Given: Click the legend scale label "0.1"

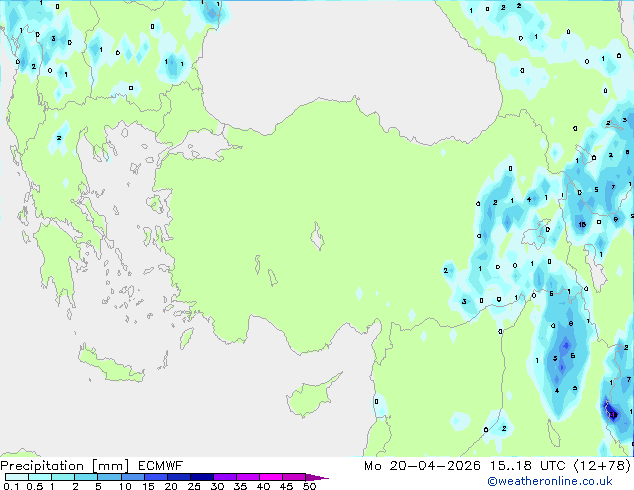Looking at the screenshot, I should pyautogui.click(x=11, y=486).
